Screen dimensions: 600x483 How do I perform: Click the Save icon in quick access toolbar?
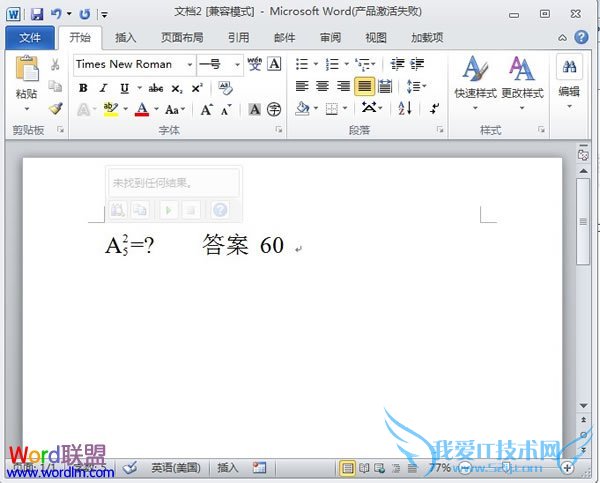[37, 14]
